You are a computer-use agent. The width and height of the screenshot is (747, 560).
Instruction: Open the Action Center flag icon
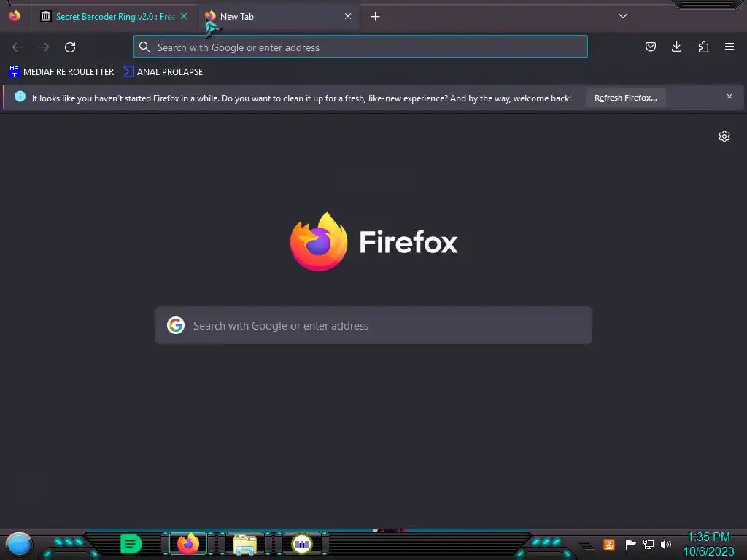pyautogui.click(x=631, y=544)
